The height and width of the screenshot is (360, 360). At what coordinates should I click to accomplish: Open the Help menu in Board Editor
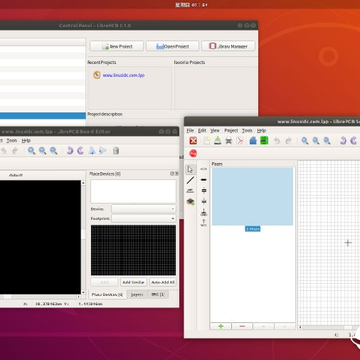click(x=26, y=141)
